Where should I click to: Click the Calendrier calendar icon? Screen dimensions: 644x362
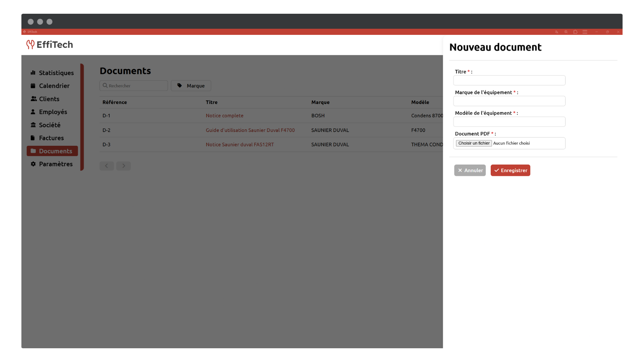tap(33, 86)
